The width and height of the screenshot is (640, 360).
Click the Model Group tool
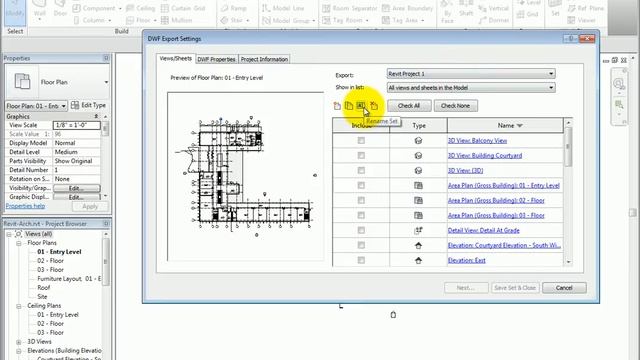coord(289,20)
